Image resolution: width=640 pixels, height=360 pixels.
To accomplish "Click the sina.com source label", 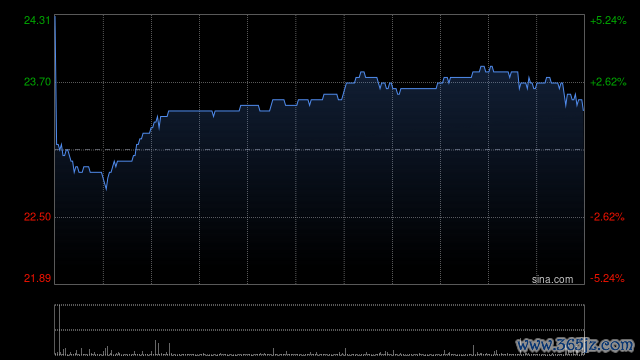I will tap(552, 280).
